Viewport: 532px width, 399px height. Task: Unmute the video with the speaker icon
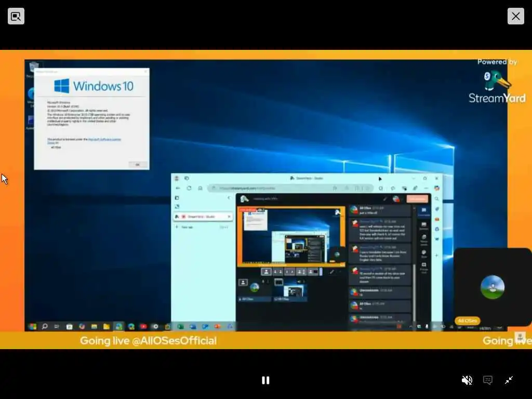click(x=467, y=380)
